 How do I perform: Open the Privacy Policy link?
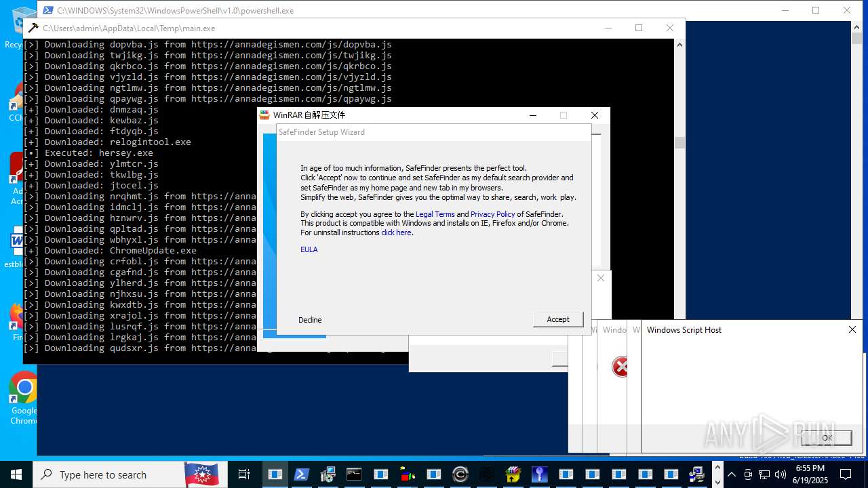tap(493, 214)
